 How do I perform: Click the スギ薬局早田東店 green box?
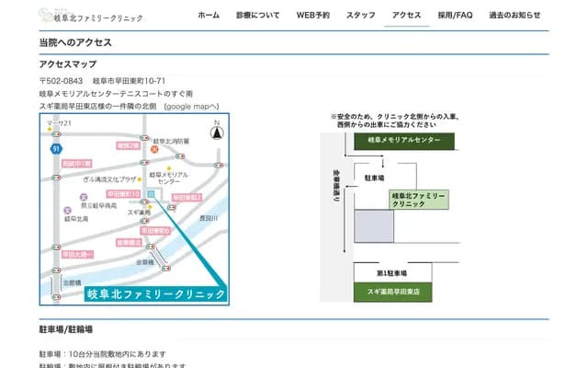click(x=392, y=293)
